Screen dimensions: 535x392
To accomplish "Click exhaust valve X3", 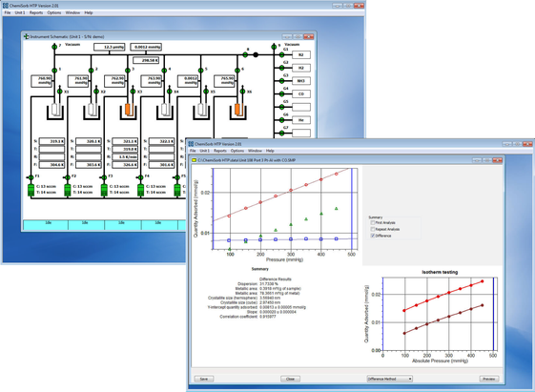I will [x=133, y=92].
